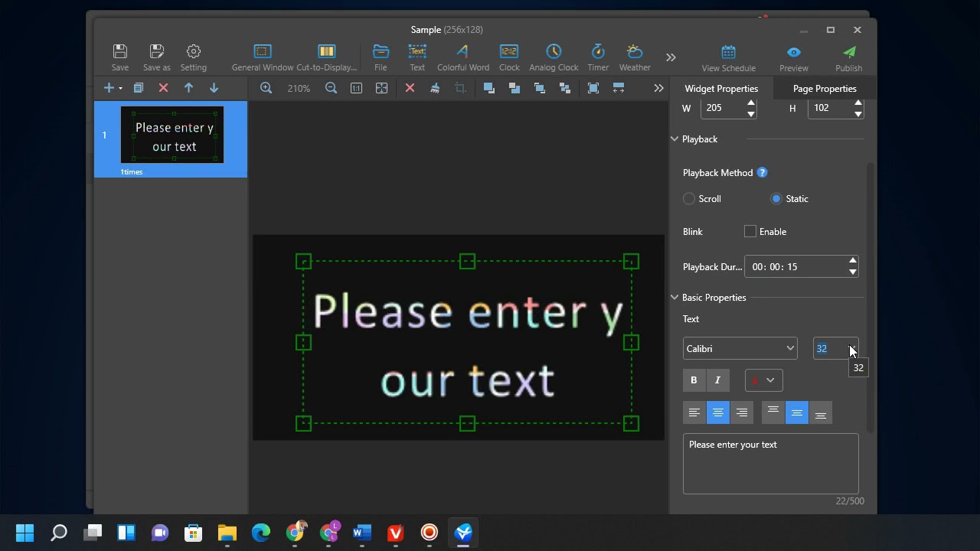The width and height of the screenshot is (980, 551).
Task: Stretch the widget to full screen
Action: pyautogui.click(x=593, y=88)
